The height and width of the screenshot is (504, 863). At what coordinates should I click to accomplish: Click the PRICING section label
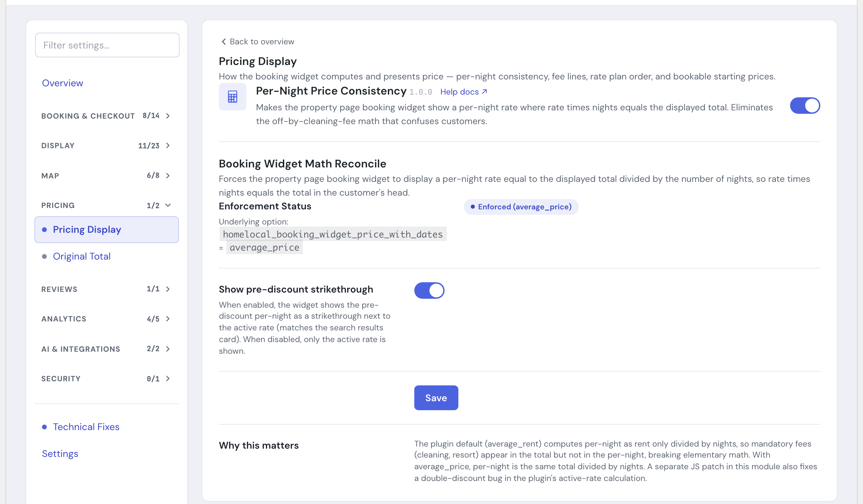[58, 205]
